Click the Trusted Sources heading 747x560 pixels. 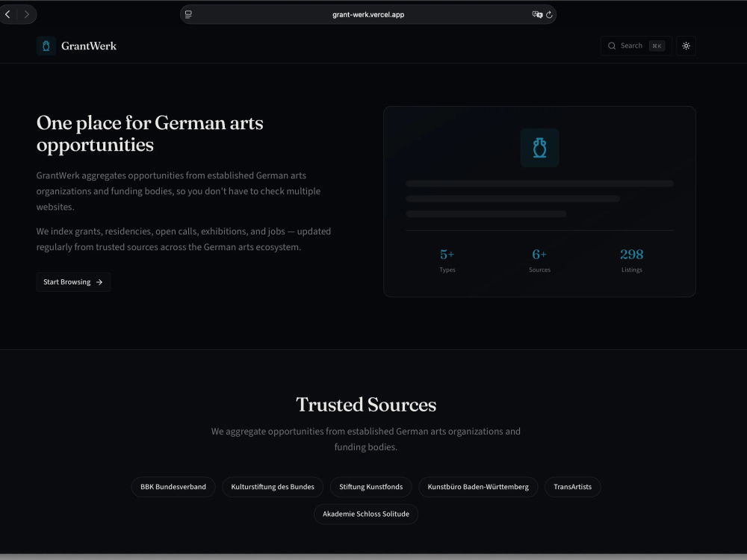pyautogui.click(x=366, y=405)
